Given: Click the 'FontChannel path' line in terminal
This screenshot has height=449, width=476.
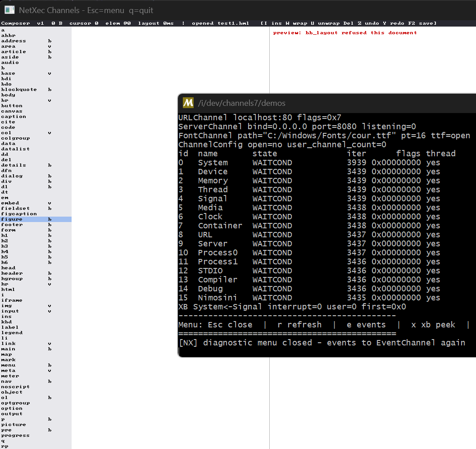Looking at the screenshot, I should (324, 136).
